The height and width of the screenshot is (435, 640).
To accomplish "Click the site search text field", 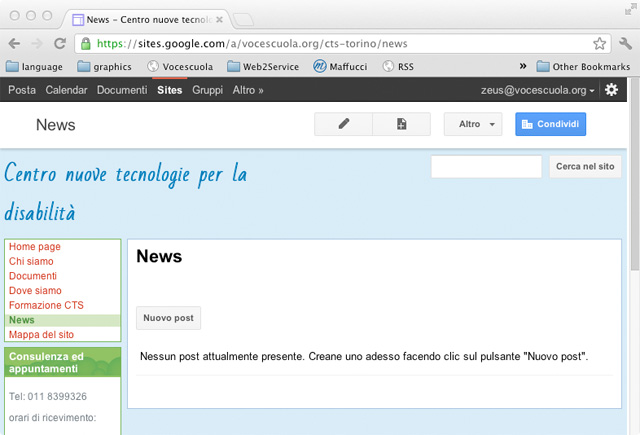I will click(486, 167).
